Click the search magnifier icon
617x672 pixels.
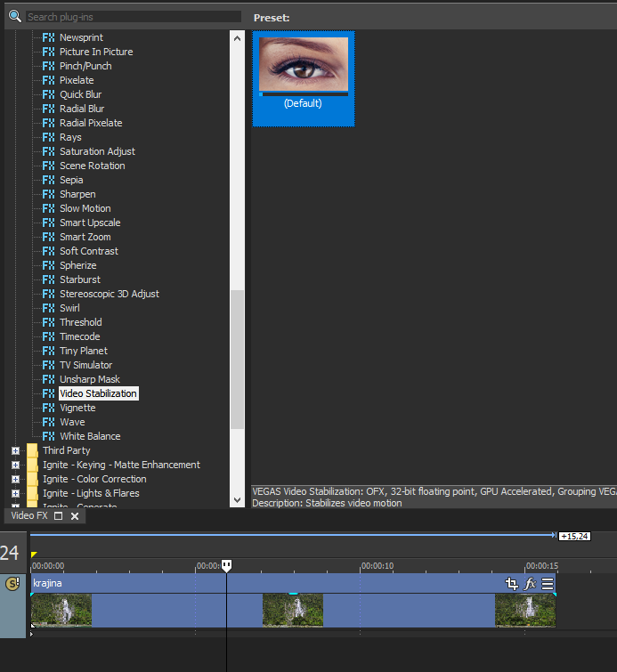tap(14, 16)
